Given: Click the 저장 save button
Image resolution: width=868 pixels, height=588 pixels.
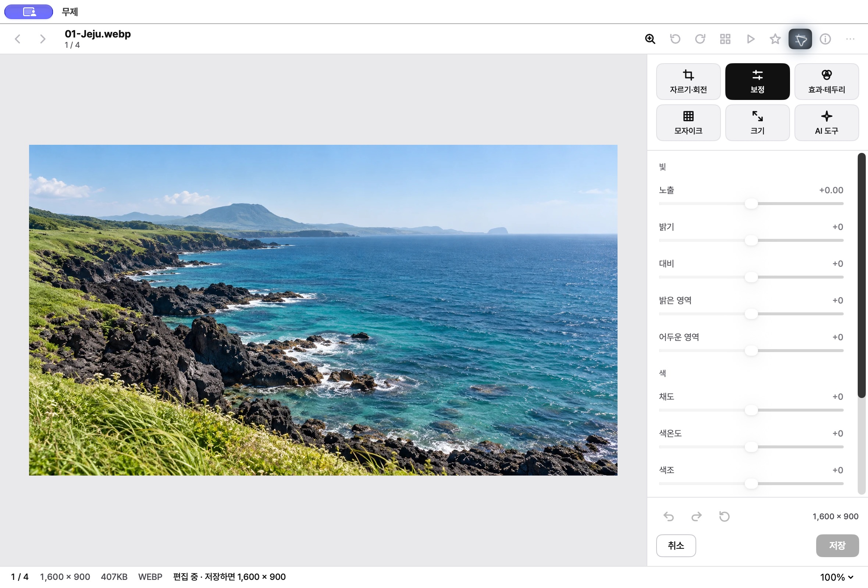Looking at the screenshot, I should [837, 545].
